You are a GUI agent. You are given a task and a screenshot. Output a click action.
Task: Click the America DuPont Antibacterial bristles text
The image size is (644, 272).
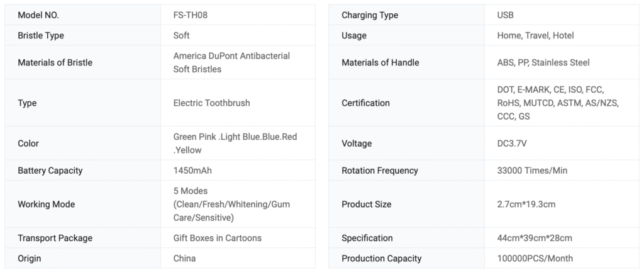(231, 62)
